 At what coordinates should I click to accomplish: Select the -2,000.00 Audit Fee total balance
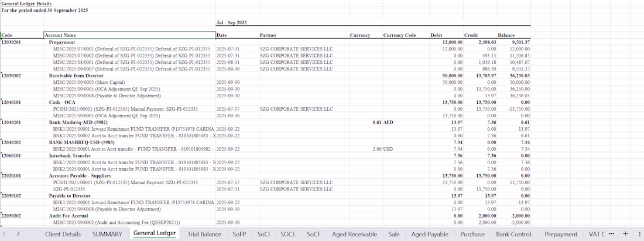(514, 216)
